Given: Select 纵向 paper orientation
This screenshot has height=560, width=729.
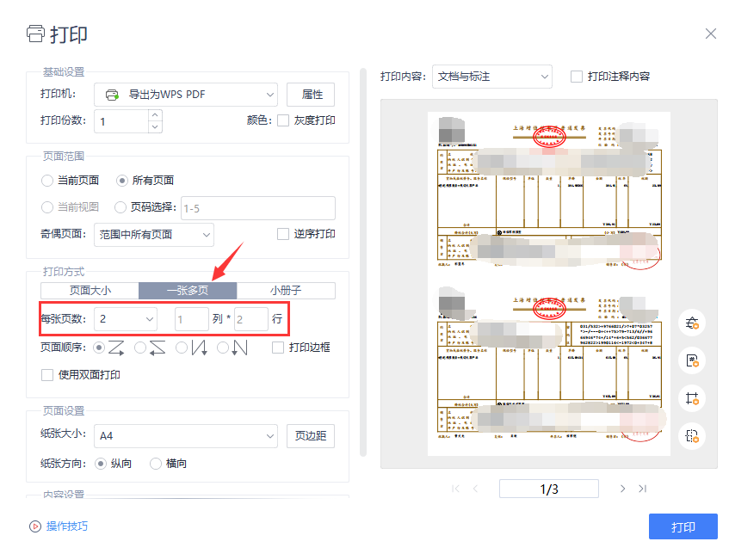Looking at the screenshot, I should [101, 464].
